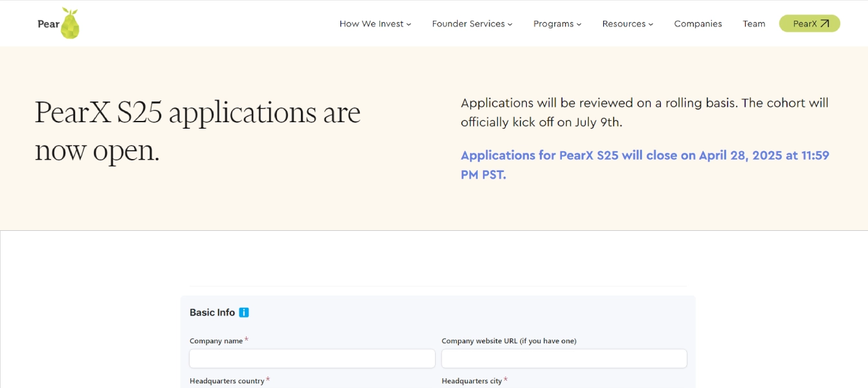Open the info icon beside Basic Info
This screenshot has height=388, width=868.
(244, 312)
